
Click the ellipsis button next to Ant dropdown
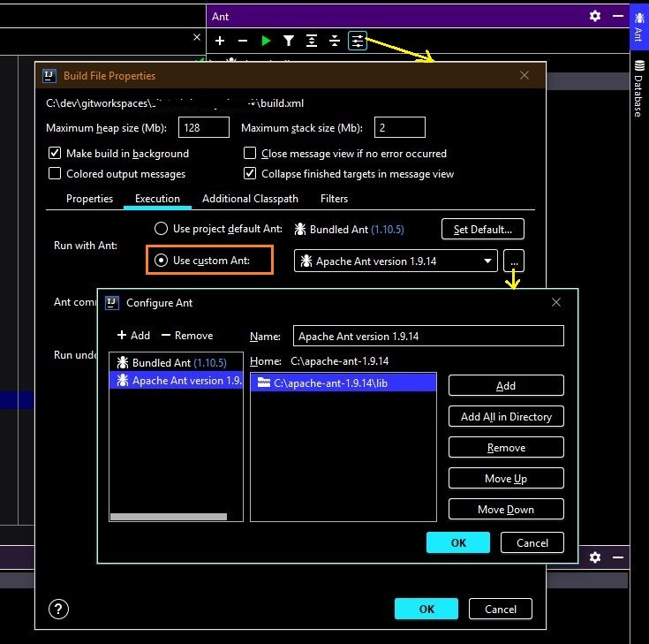point(514,261)
